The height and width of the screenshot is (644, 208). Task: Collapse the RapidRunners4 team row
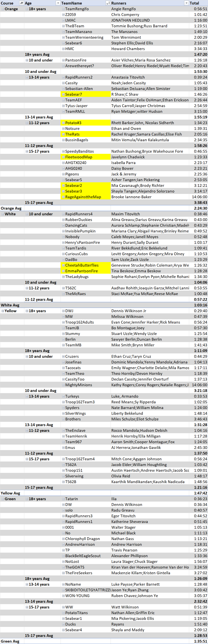click(63, 214)
